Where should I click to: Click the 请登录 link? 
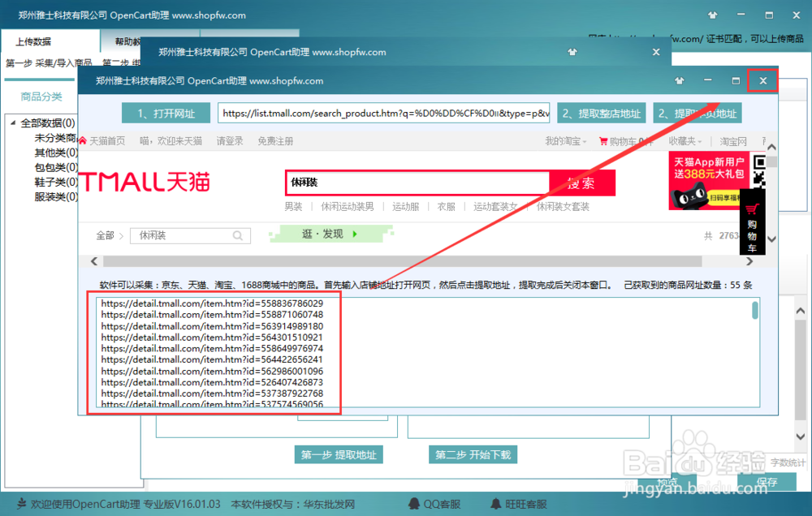pos(230,141)
